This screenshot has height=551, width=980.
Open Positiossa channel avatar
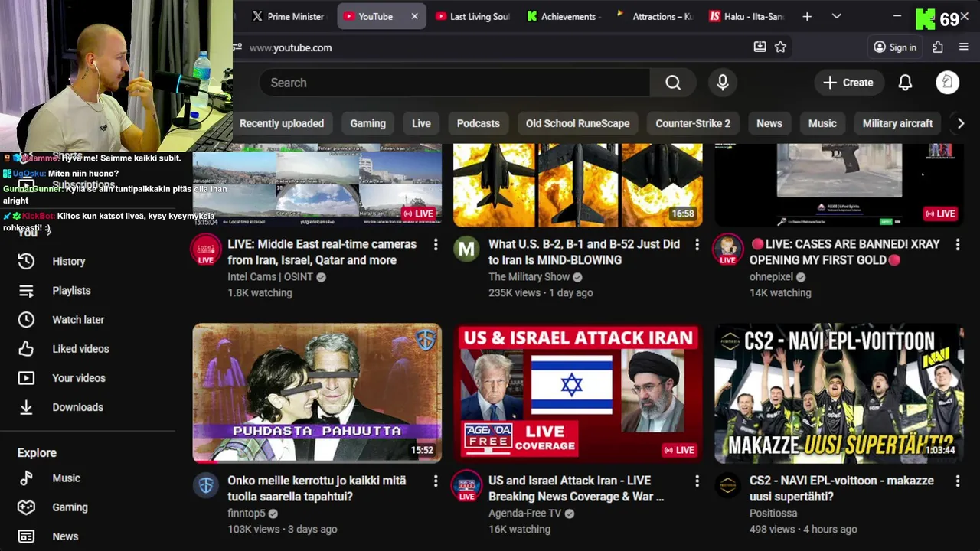coord(728,485)
